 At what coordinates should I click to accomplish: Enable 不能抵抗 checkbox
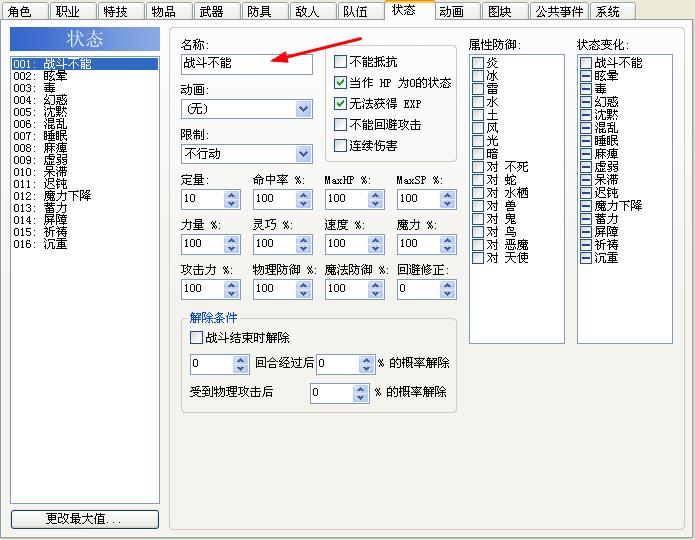340,61
